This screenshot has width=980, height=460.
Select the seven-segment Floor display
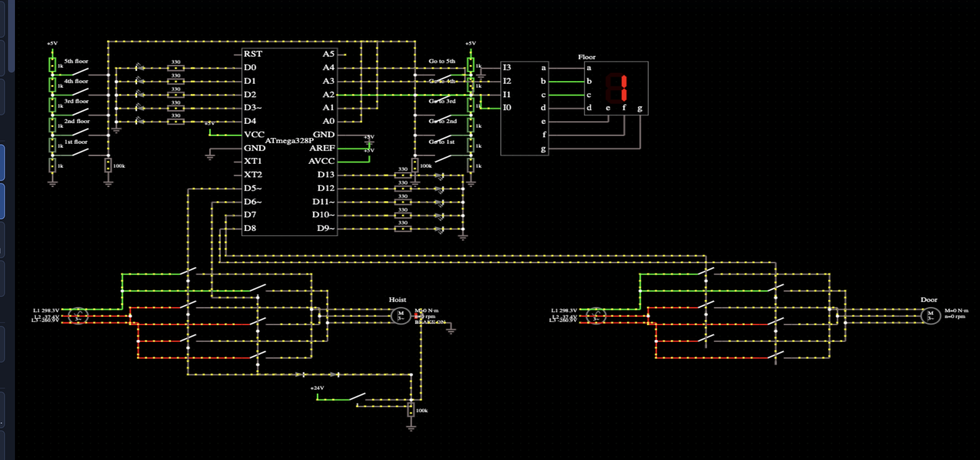(x=616, y=88)
